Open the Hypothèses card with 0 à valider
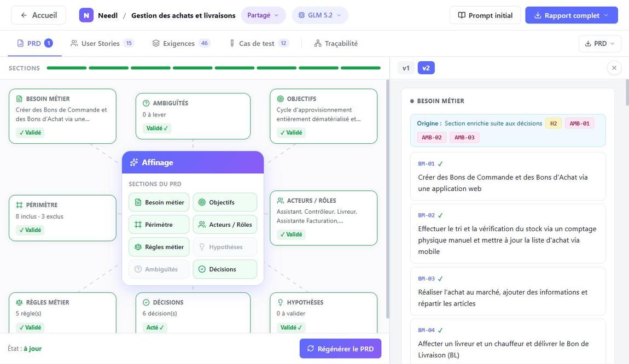 click(x=323, y=313)
